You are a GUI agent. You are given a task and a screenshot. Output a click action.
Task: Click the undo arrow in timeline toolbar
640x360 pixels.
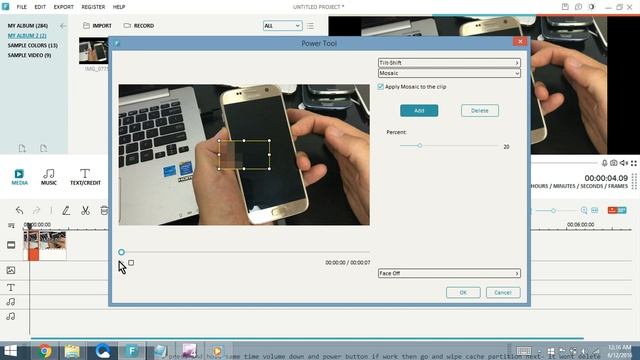click(x=19, y=211)
